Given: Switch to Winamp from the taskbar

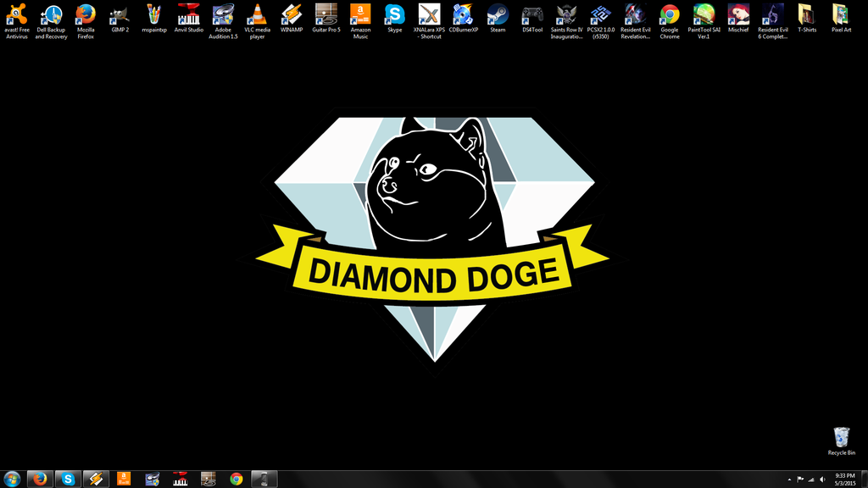Looking at the screenshot, I should click(x=96, y=480).
